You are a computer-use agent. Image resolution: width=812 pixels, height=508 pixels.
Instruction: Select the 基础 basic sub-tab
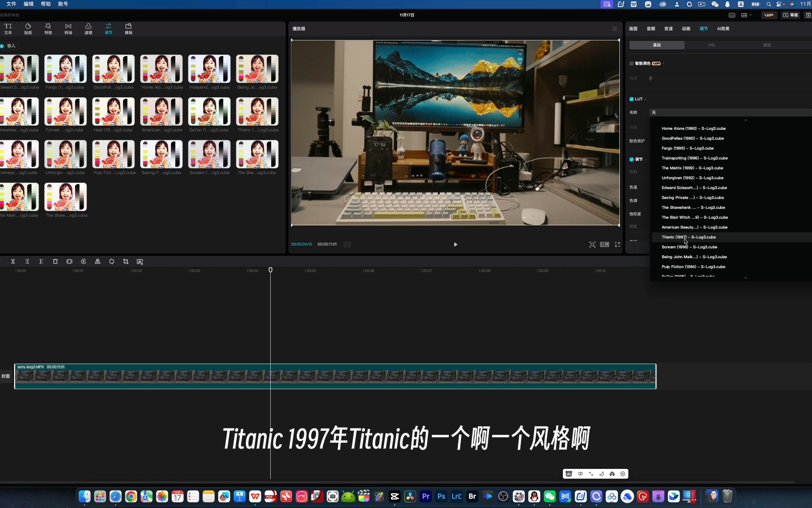pos(657,45)
